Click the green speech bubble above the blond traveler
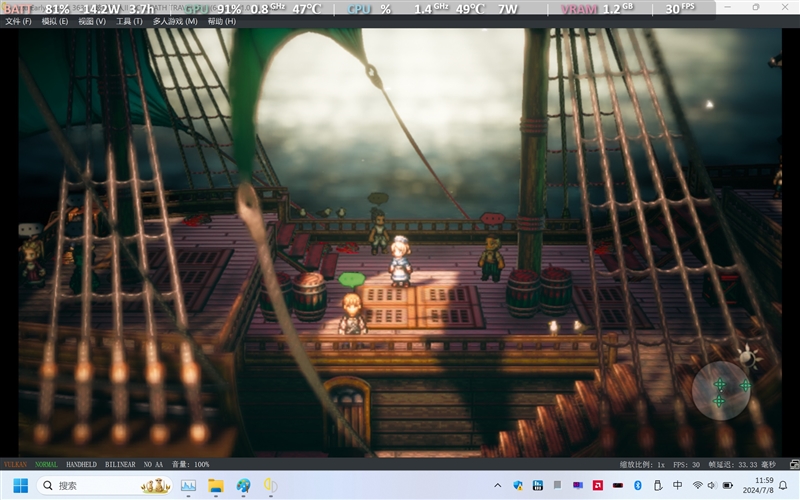The image size is (800, 500). (x=352, y=279)
